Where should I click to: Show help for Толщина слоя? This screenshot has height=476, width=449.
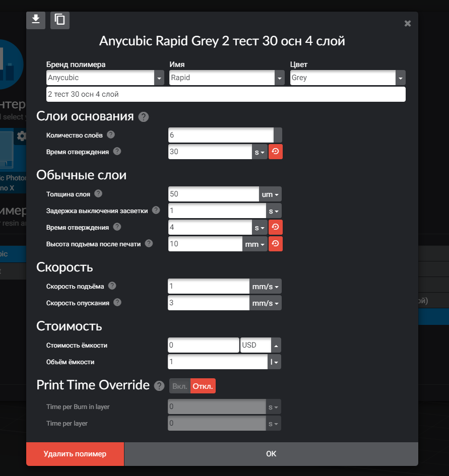(98, 194)
